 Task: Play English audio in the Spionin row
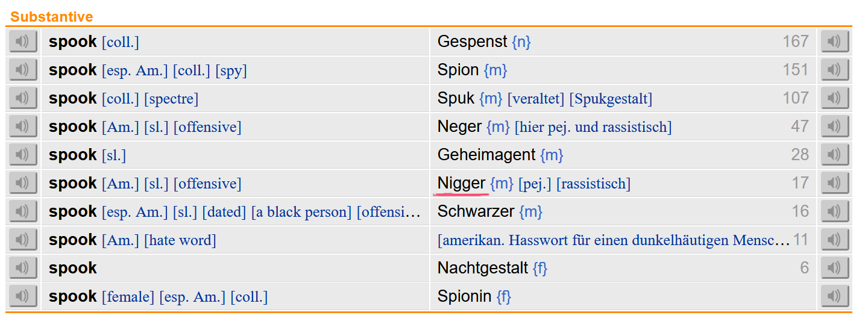23,296
